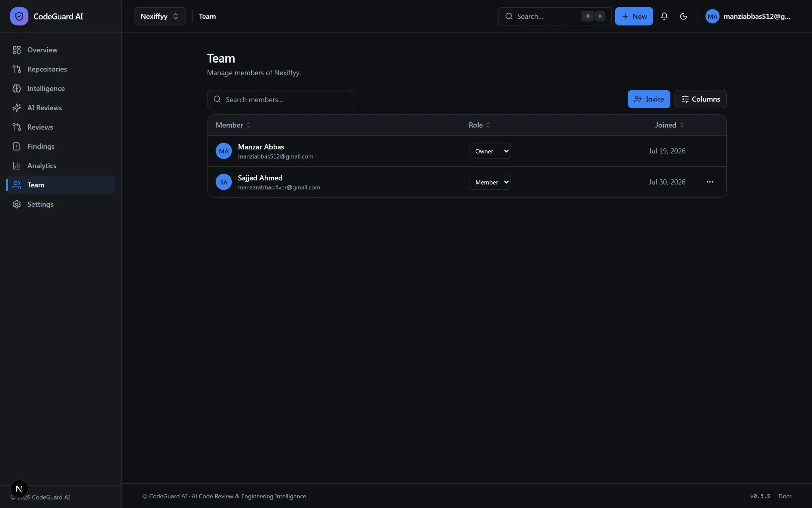The height and width of the screenshot is (508, 812).
Task: Click the Findings alert icon in sidebar
Action: point(17,146)
